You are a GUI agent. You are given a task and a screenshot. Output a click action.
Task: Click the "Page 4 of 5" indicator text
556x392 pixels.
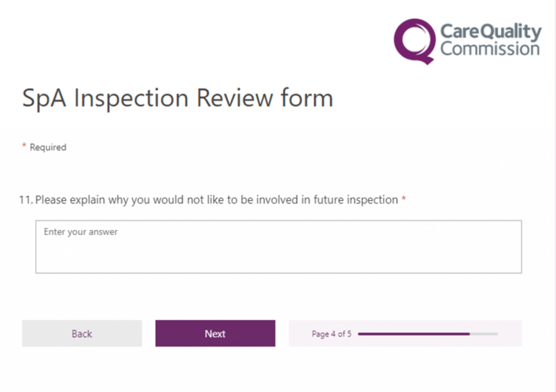click(x=332, y=334)
